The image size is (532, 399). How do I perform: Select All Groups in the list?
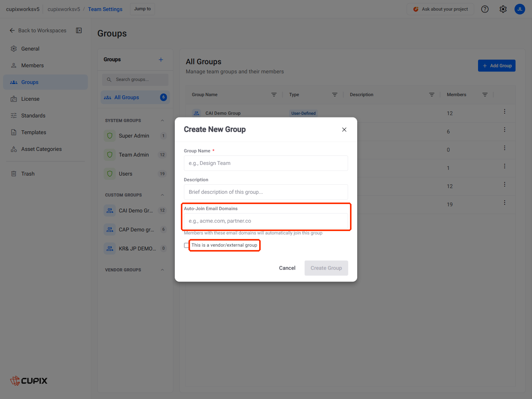click(135, 97)
